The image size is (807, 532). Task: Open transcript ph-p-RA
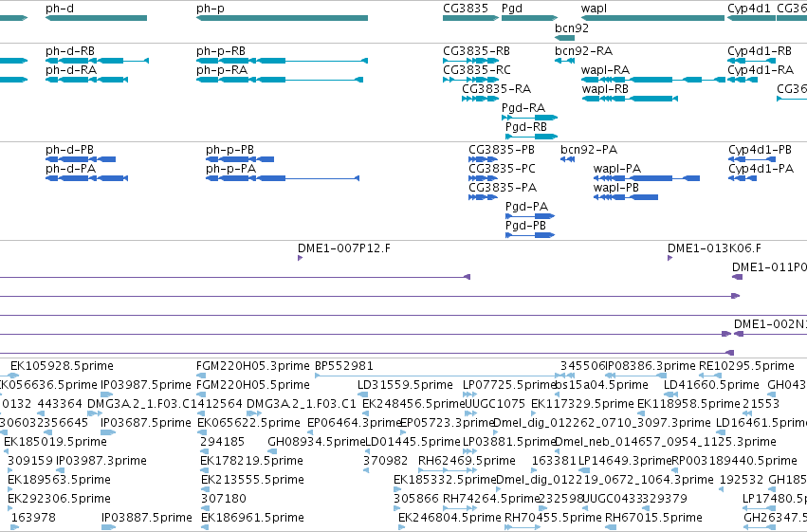point(222,70)
